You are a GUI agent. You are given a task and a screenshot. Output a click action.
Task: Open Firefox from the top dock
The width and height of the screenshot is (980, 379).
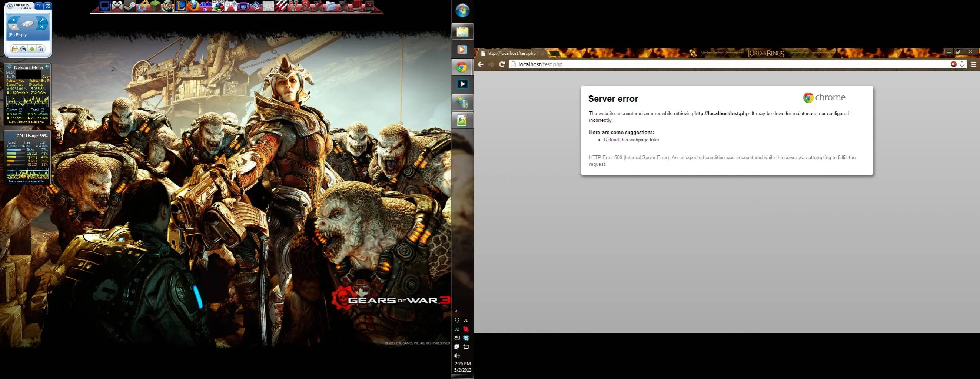tap(193, 6)
